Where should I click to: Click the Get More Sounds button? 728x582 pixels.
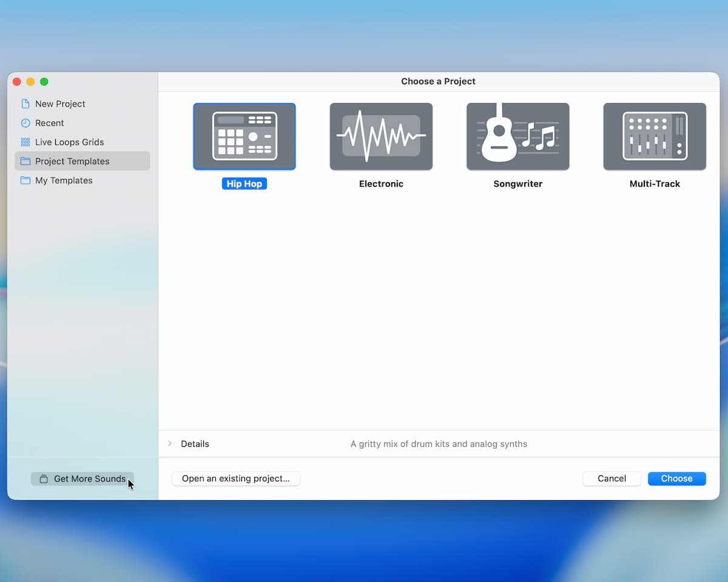tap(83, 479)
